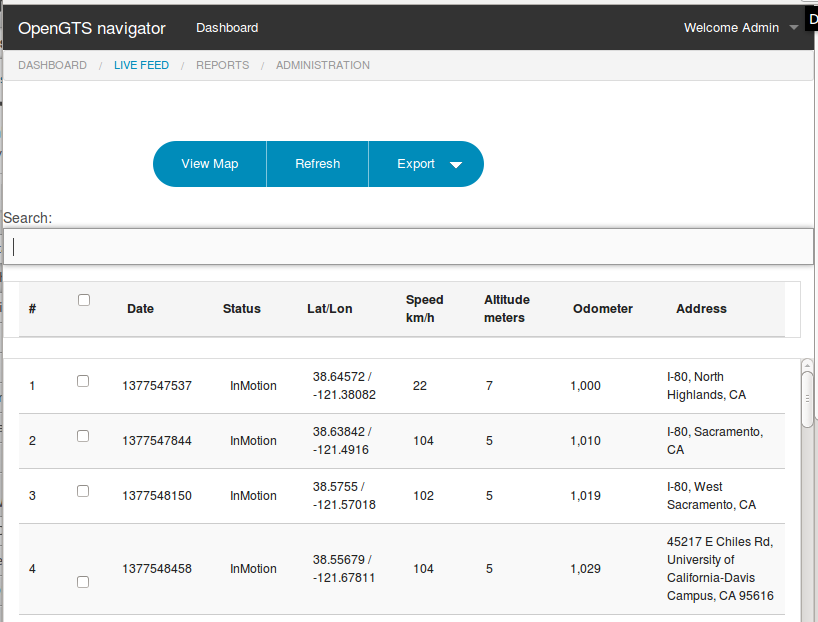Click the Dashboard item in the top bar

(x=227, y=28)
